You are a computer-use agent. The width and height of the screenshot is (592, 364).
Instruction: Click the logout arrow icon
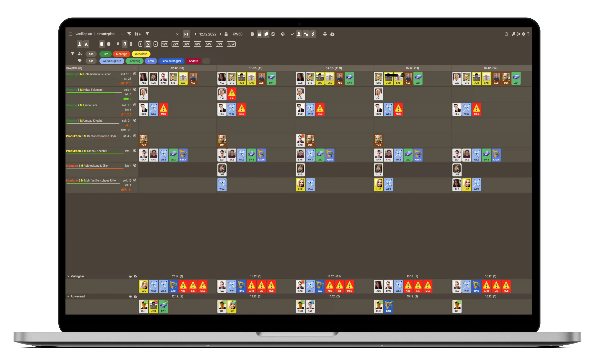click(x=519, y=34)
